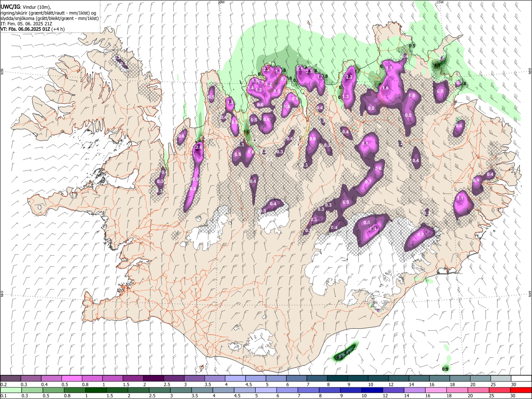
Task: Click the bright red swatch starting at 30, lower row
Action: [x=520, y=390]
